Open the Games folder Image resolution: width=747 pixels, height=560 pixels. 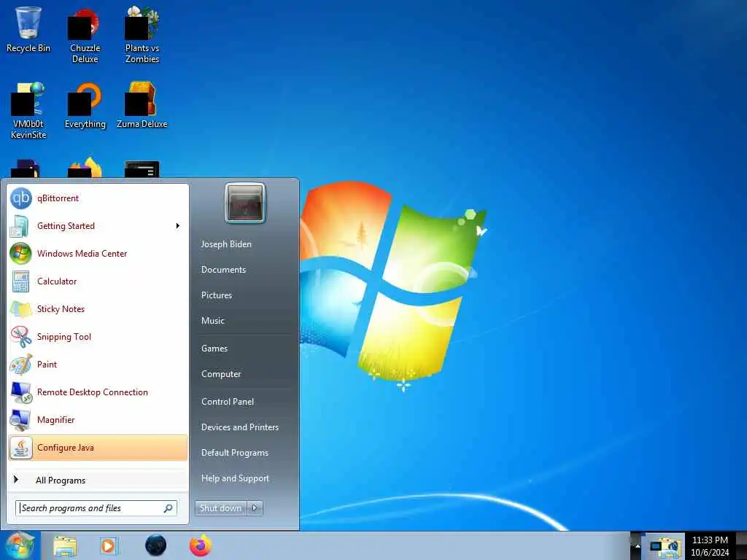[214, 349]
